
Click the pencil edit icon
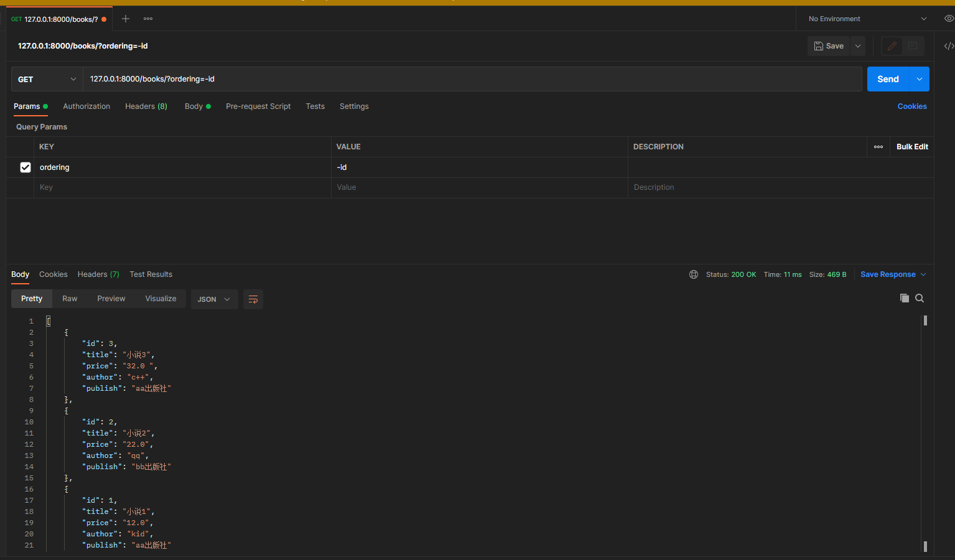coord(892,46)
